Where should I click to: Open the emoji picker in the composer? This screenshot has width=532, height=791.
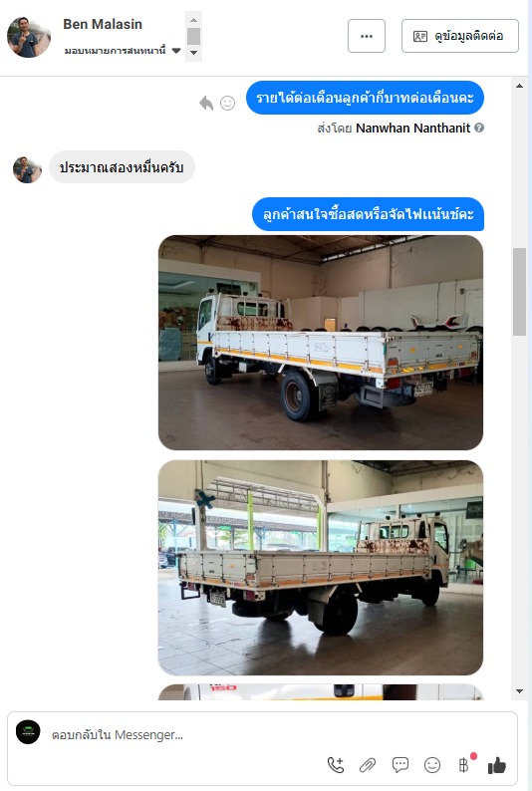(x=432, y=765)
